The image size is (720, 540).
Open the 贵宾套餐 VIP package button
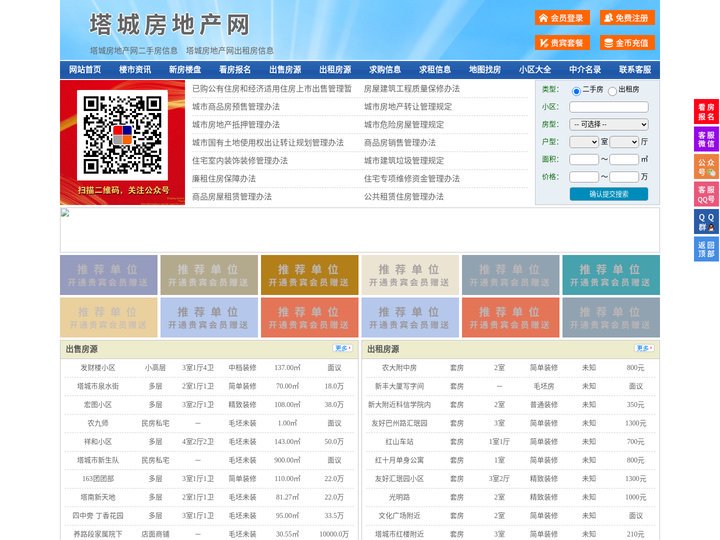(x=562, y=43)
